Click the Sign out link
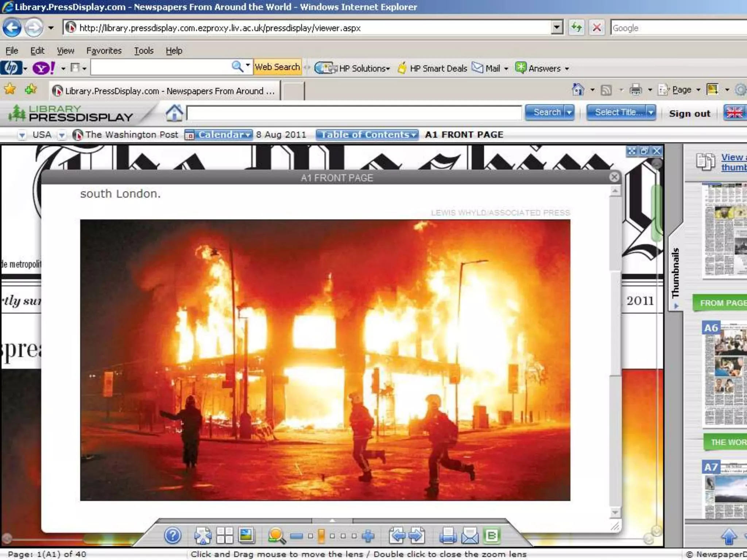This screenshot has height=560, width=747. point(689,113)
